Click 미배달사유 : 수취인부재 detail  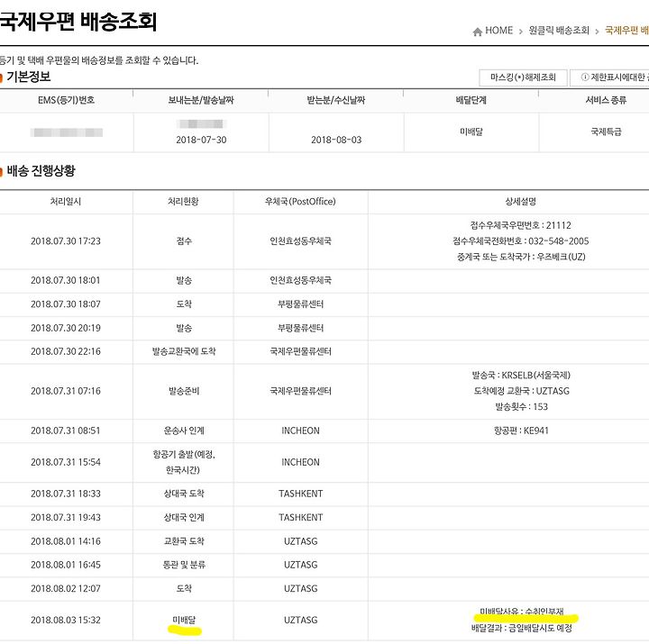tap(522, 612)
